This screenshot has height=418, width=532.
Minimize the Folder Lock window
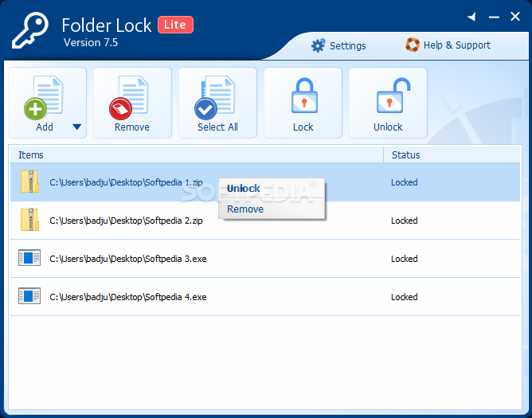point(494,17)
